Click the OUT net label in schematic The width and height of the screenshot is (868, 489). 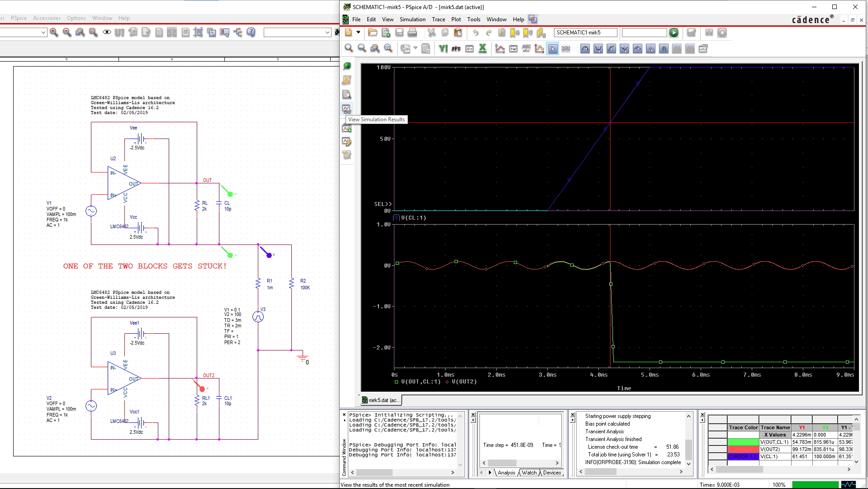[207, 180]
